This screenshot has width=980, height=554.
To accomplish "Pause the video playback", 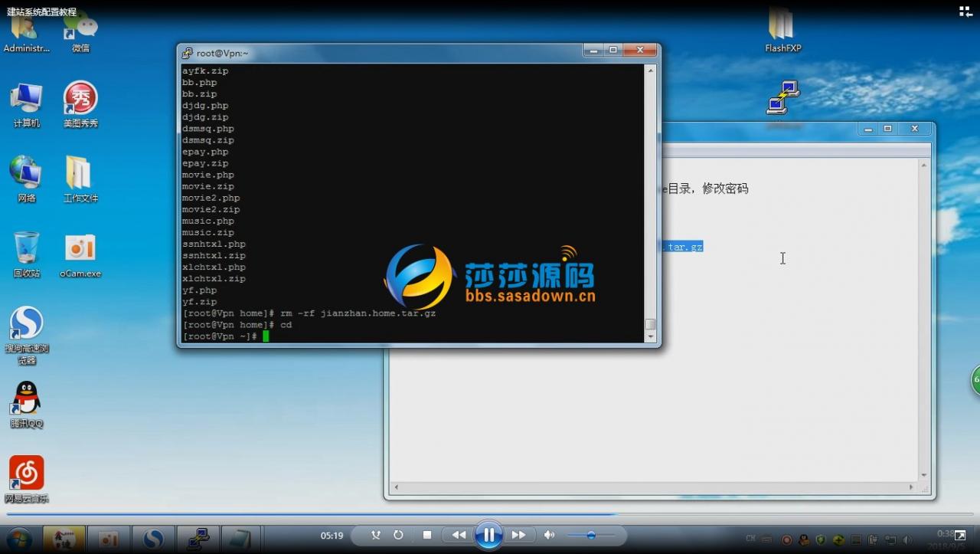I will [x=488, y=535].
